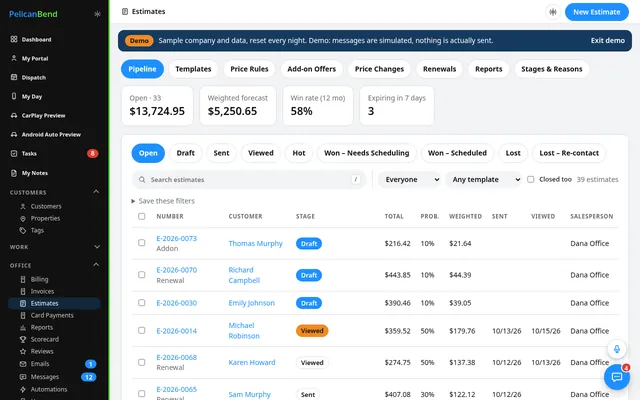Open customer Thomas Murphy link
This screenshot has width=640, height=400.
(256, 243)
